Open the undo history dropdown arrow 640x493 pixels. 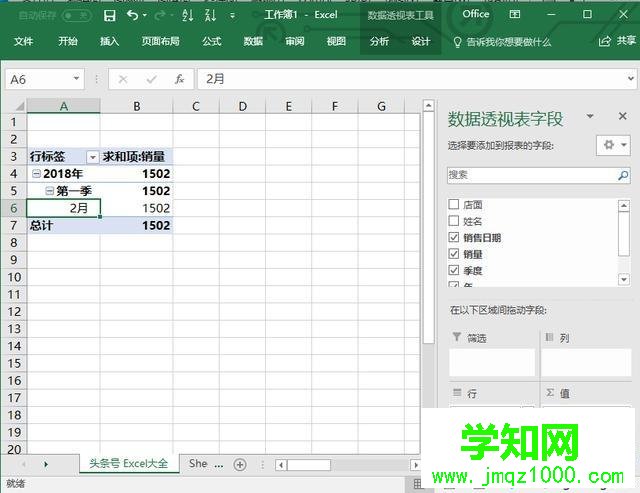(144, 16)
